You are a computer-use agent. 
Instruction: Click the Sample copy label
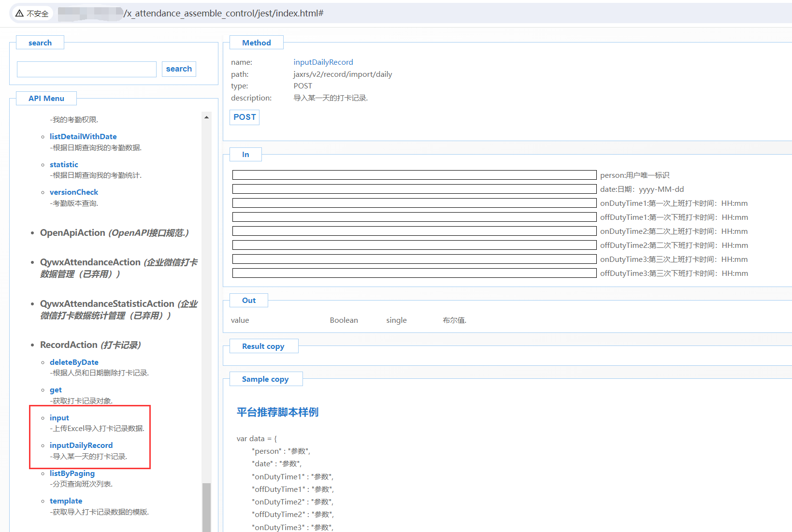(265, 379)
